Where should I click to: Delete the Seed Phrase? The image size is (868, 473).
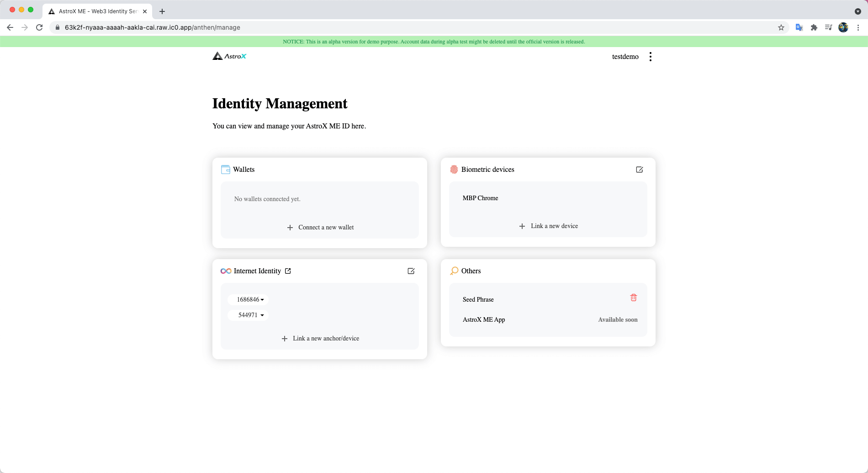click(634, 298)
